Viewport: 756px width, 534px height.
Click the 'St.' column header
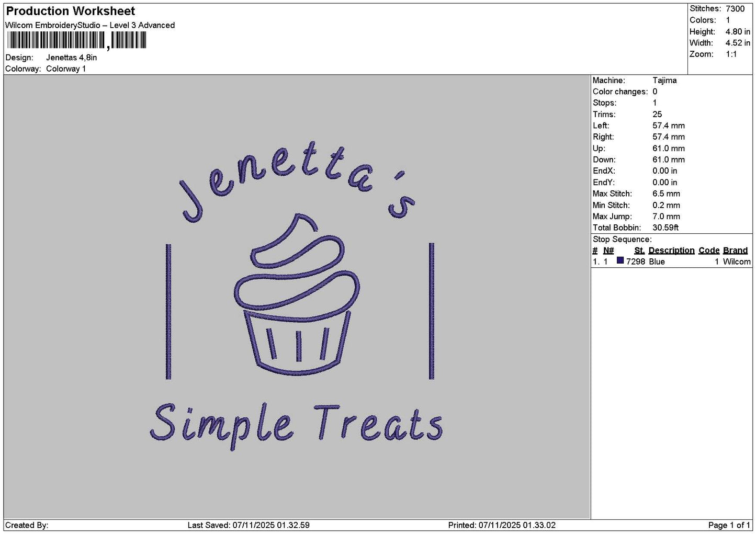pyautogui.click(x=639, y=251)
